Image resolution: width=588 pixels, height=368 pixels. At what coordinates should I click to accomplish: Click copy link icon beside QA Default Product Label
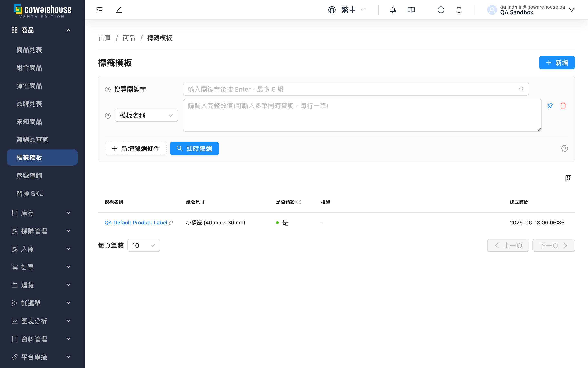click(x=171, y=223)
